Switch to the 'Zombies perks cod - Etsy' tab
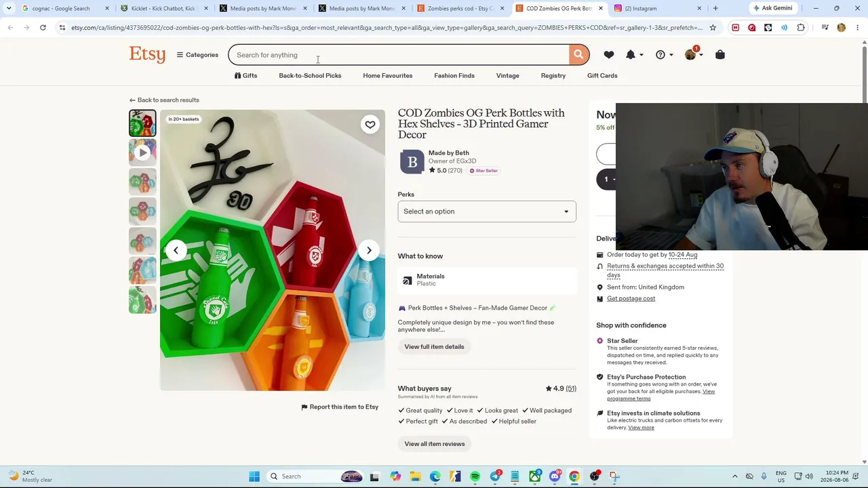Image resolution: width=868 pixels, height=488 pixels. coord(460,8)
